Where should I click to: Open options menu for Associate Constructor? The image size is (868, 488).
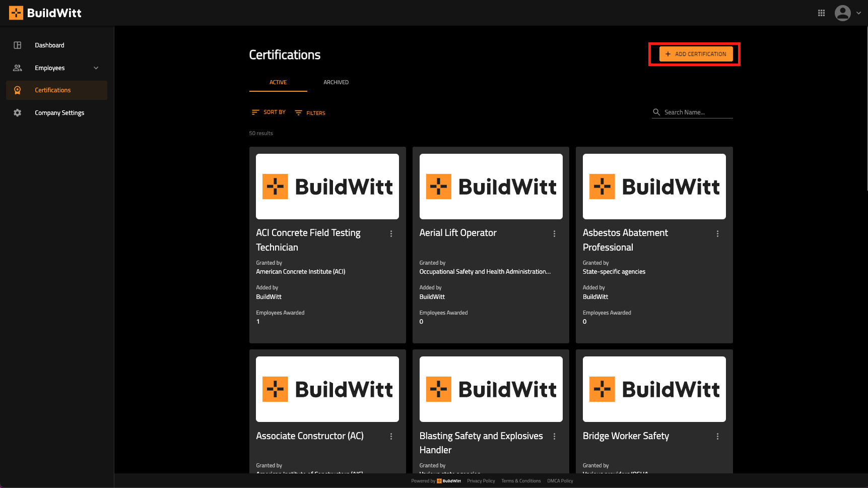tap(391, 437)
